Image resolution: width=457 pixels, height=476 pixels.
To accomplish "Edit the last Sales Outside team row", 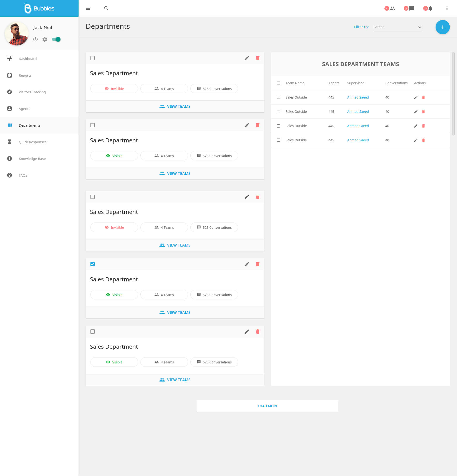I will [416, 140].
